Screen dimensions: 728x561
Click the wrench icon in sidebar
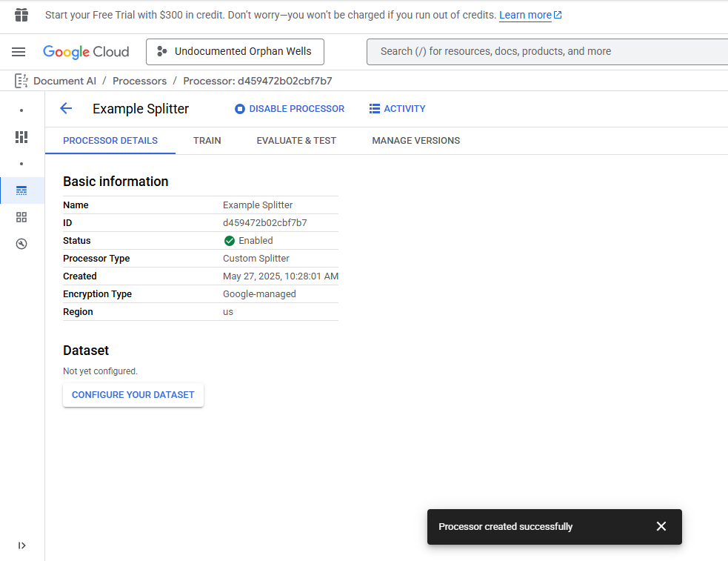point(21,244)
